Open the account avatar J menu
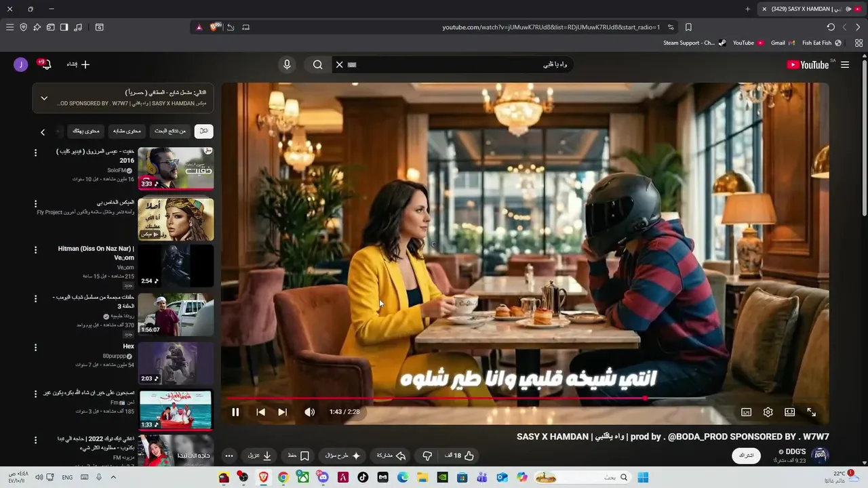 click(x=21, y=64)
